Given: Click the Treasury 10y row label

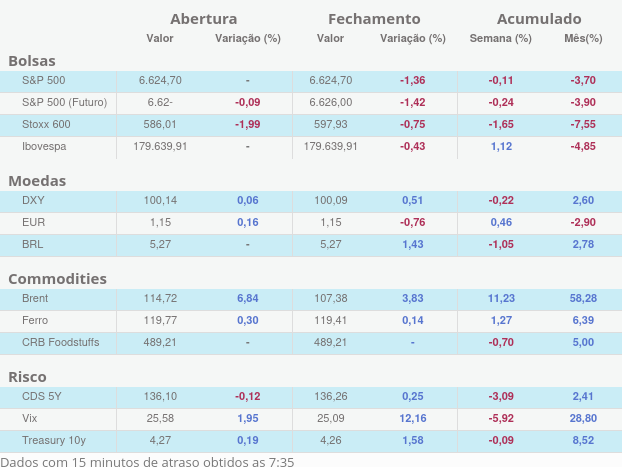Looking at the screenshot, I should click(x=54, y=440).
